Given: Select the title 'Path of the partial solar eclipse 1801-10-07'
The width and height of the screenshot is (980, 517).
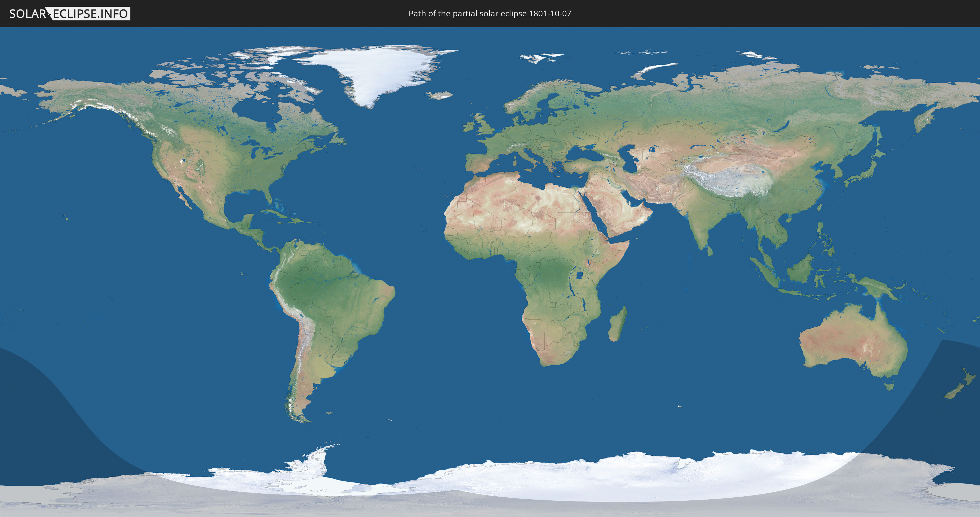Looking at the screenshot, I should tap(490, 14).
